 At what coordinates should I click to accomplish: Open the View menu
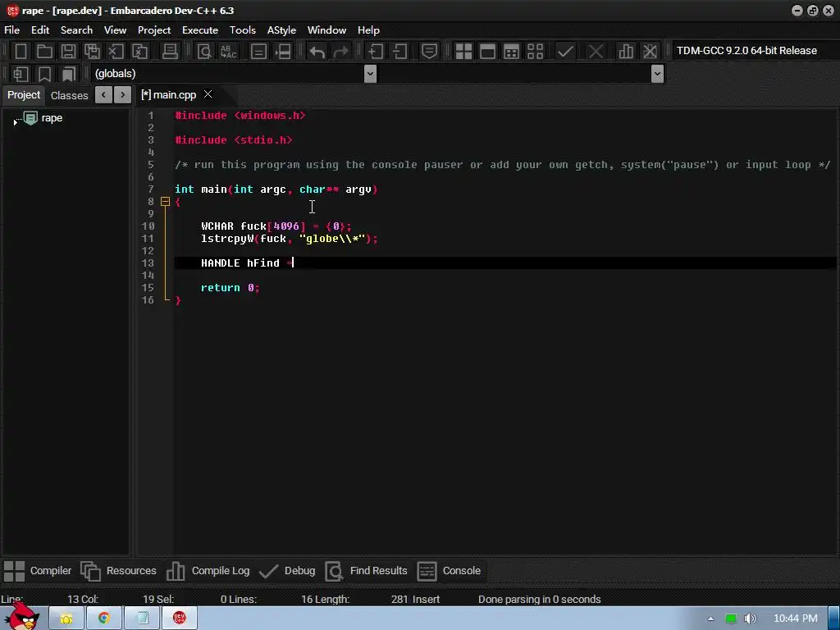click(115, 30)
